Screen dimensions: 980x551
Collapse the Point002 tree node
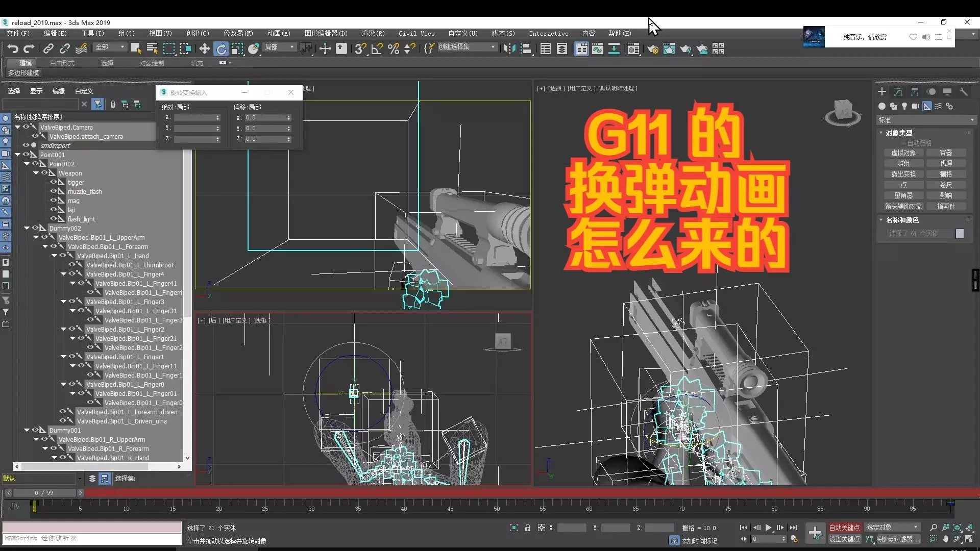coord(27,164)
